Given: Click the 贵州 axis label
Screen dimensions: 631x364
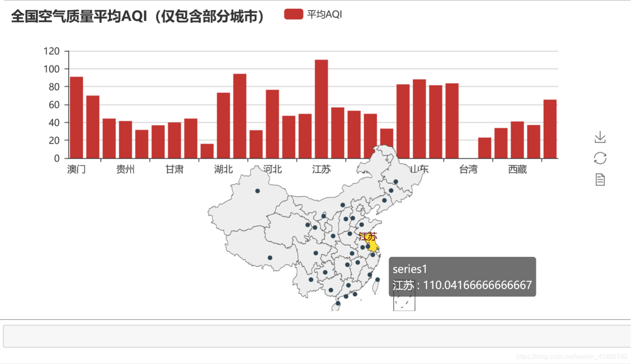Looking at the screenshot, I should point(125,169).
